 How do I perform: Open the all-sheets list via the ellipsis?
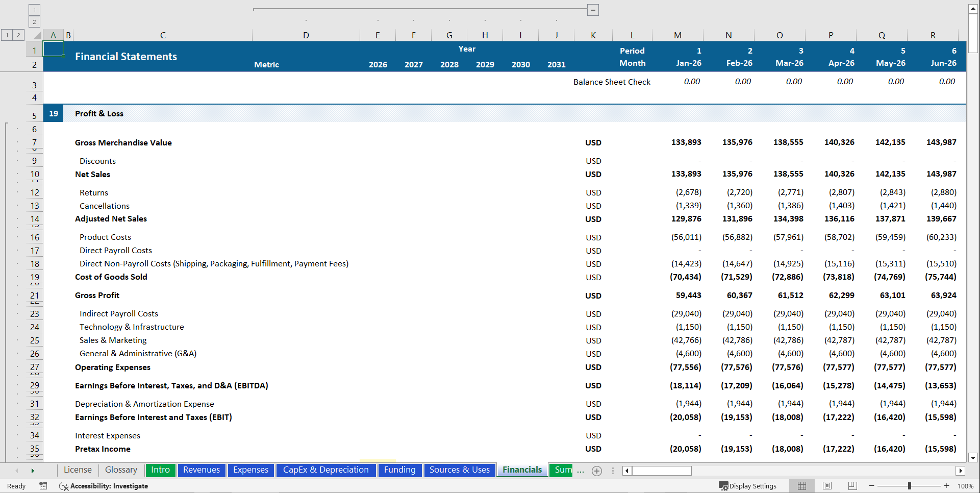(581, 472)
